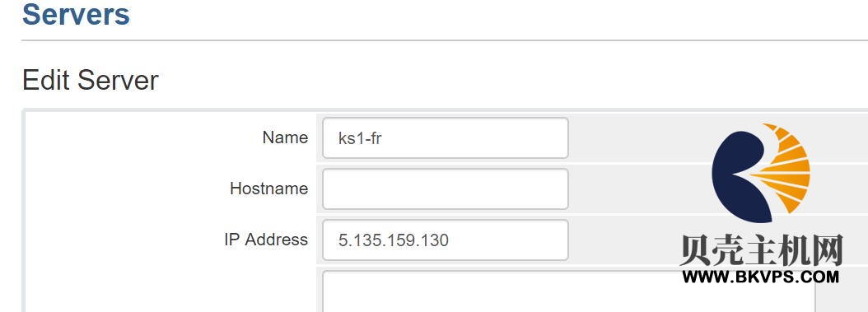Focus the empty Hostname input field

click(445, 189)
